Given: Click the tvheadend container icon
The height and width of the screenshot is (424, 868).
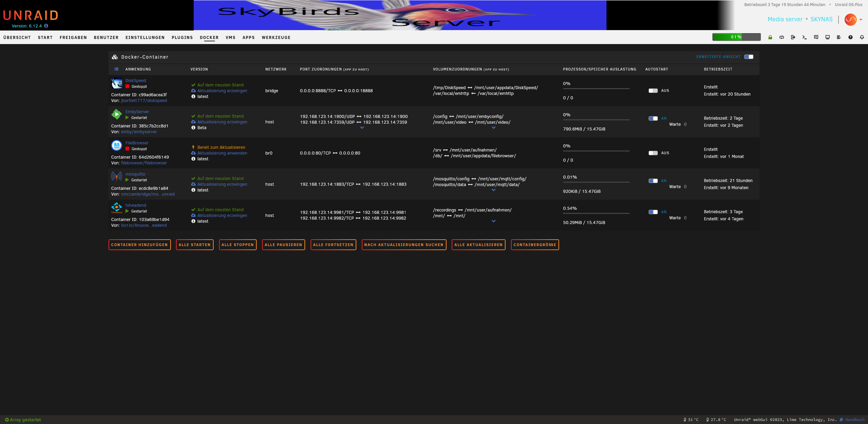Looking at the screenshot, I should point(117,208).
